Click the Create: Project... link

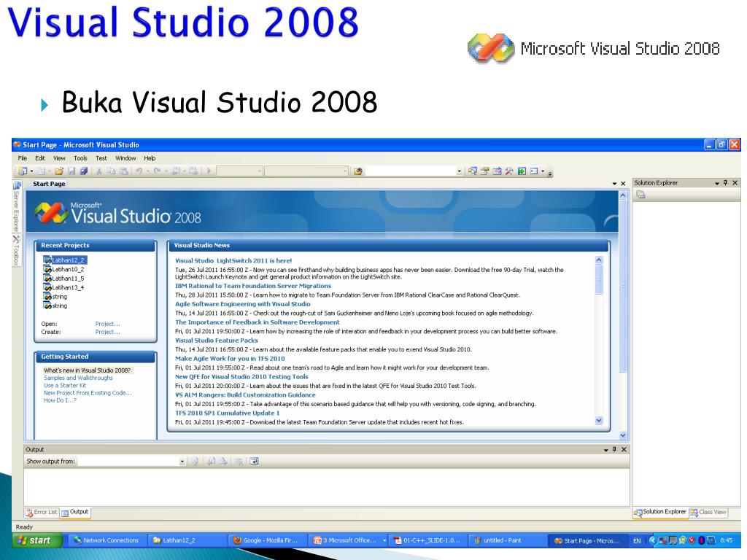(108, 332)
